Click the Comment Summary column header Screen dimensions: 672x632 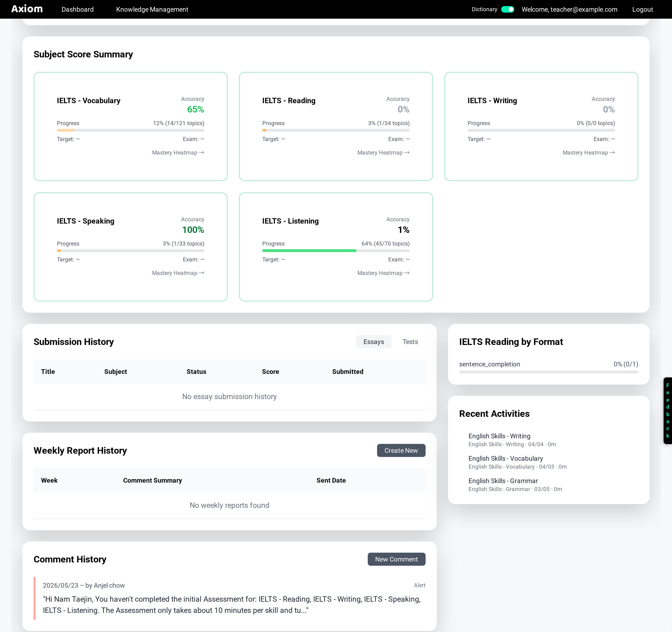pyautogui.click(x=152, y=480)
